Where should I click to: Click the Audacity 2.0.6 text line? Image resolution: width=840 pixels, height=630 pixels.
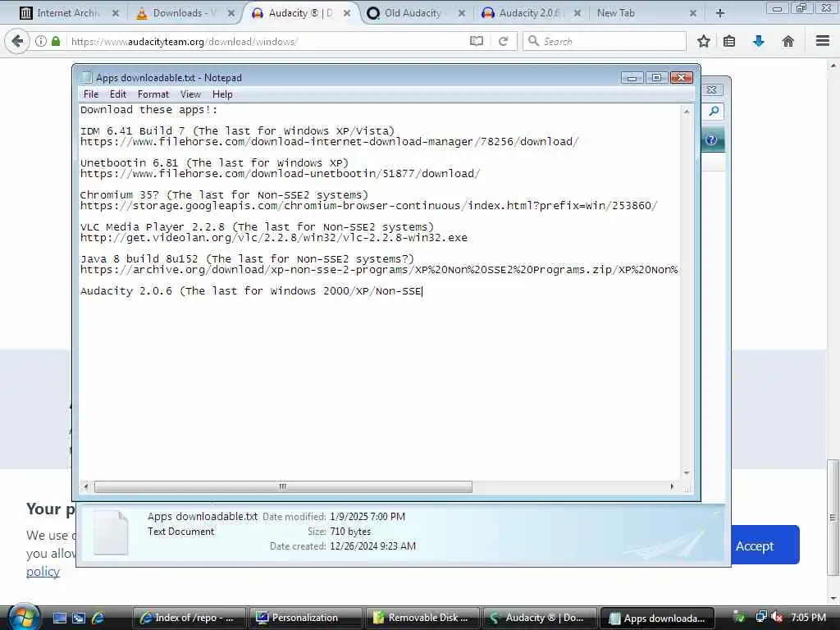pos(251,291)
